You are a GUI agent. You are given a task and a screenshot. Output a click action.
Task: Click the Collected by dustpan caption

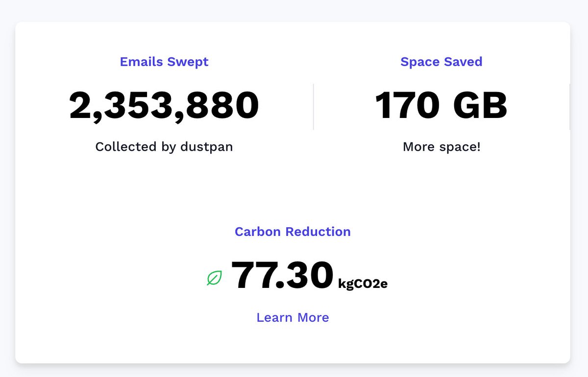click(x=164, y=147)
